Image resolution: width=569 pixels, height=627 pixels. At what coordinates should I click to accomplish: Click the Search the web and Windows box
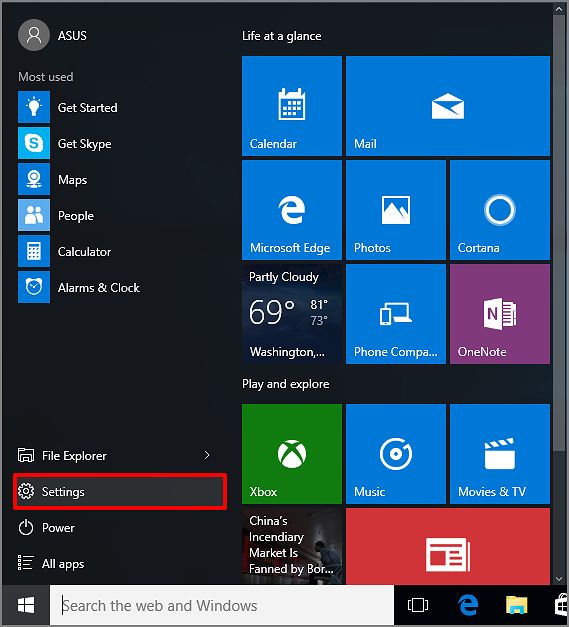click(x=222, y=605)
